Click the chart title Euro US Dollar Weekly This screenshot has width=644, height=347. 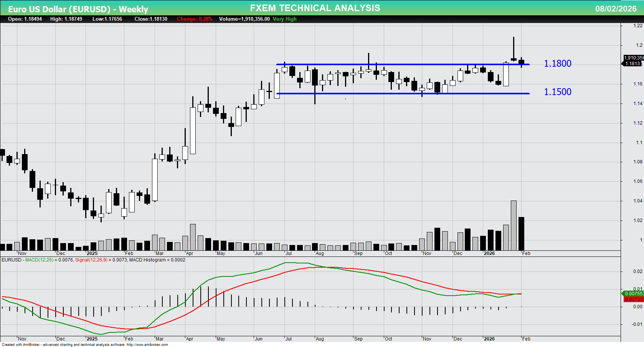78,9
